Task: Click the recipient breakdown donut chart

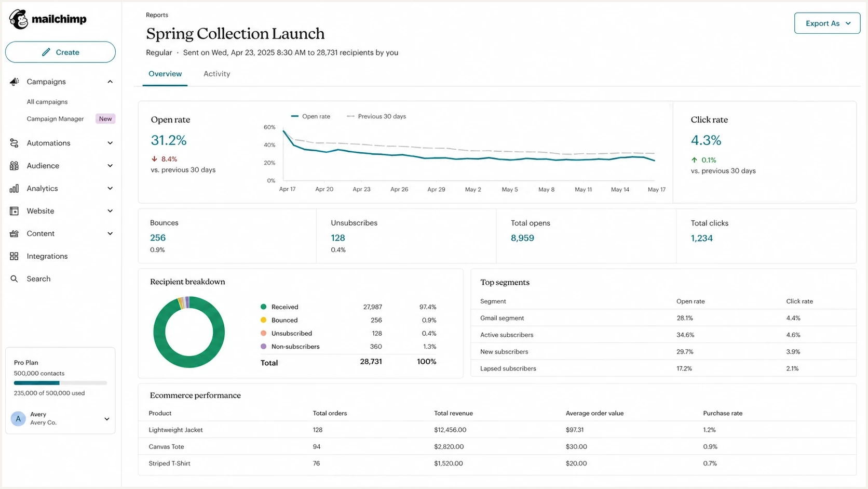Action: (189, 332)
